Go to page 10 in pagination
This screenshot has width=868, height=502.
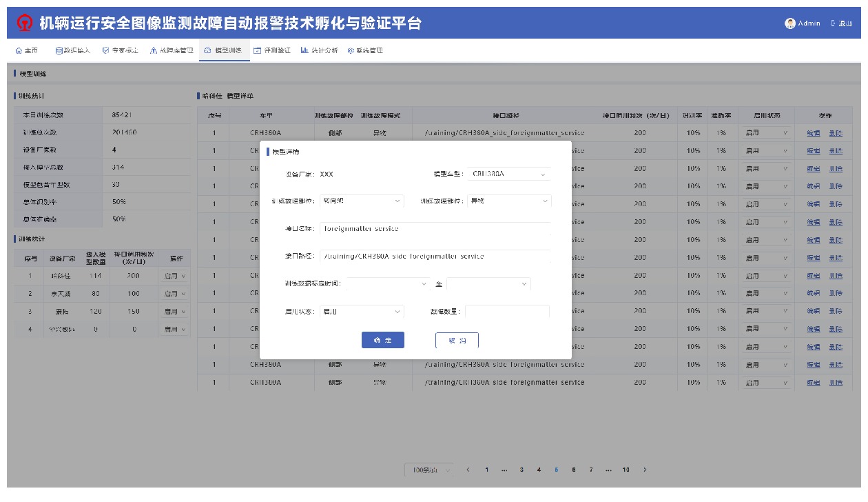pos(626,470)
